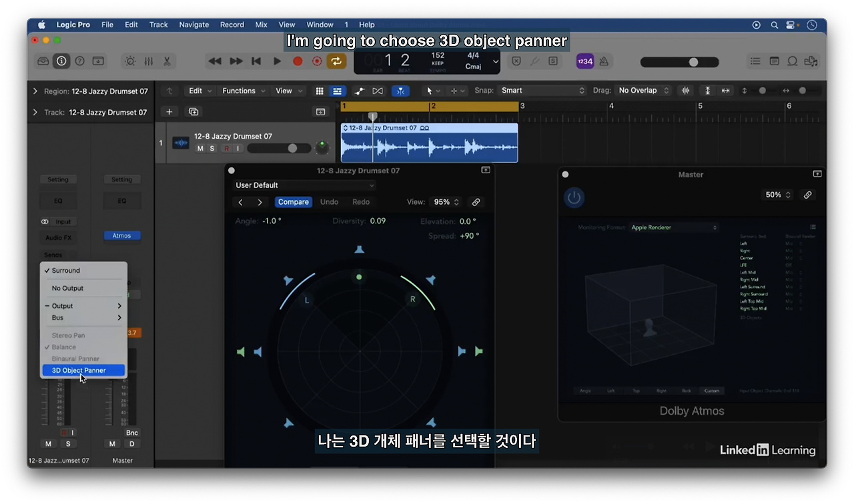Screen dimensions: 854x504
Task: Open the File menu
Action: pos(107,25)
